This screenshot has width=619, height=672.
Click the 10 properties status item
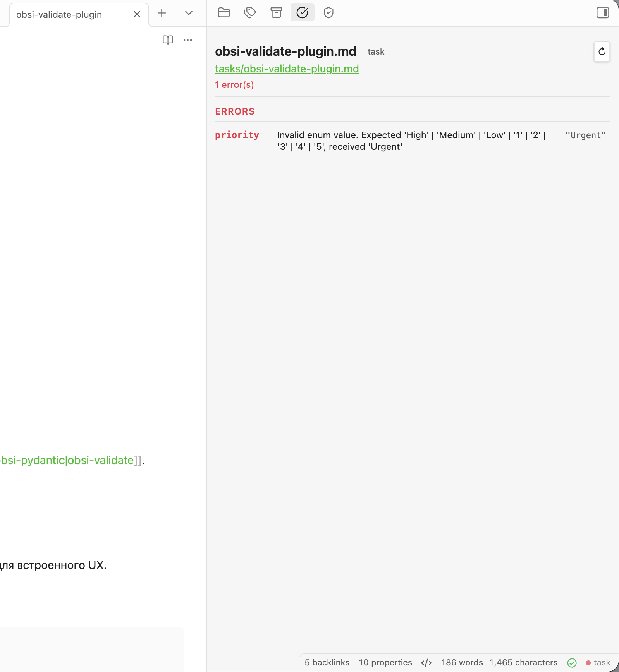(385, 662)
